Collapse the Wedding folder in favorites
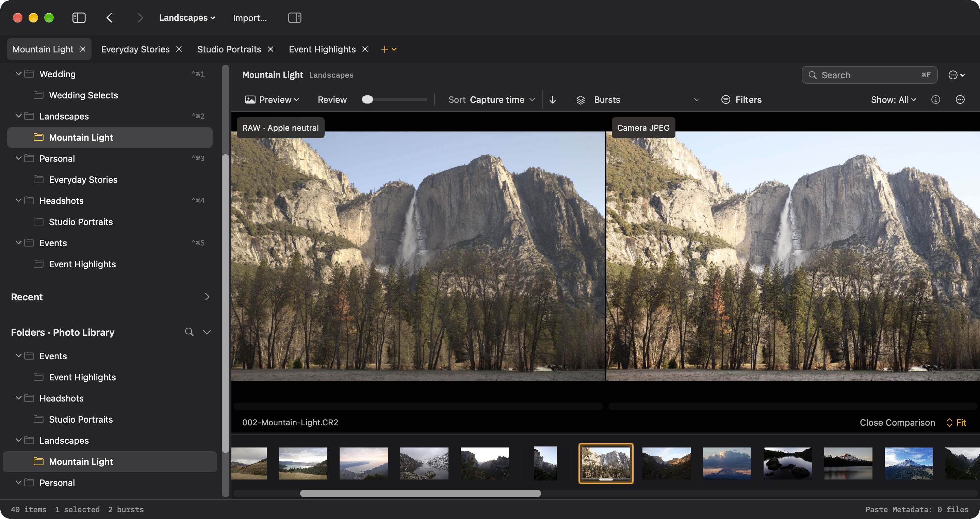 click(18, 74)
